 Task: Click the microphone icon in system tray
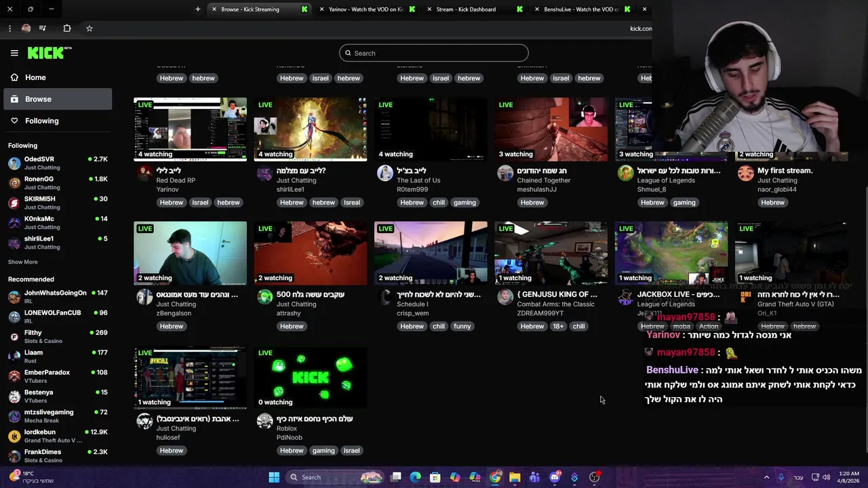[x=781, y=477]
